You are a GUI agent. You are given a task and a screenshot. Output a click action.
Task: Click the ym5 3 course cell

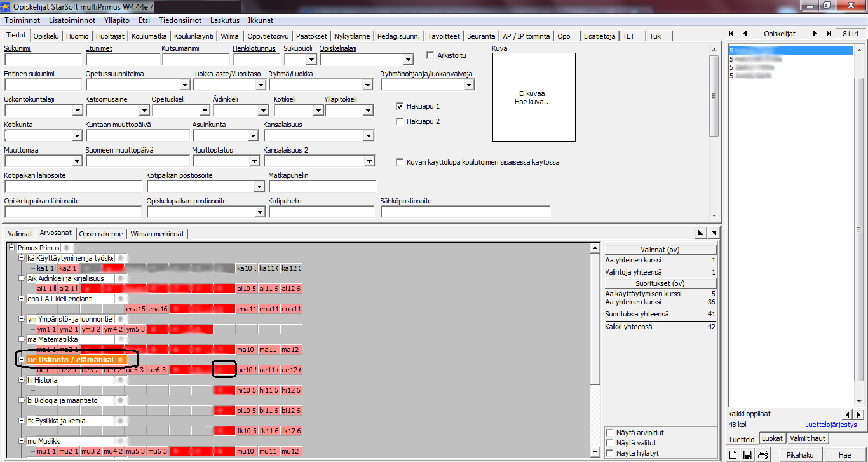[x=135, y=329]
